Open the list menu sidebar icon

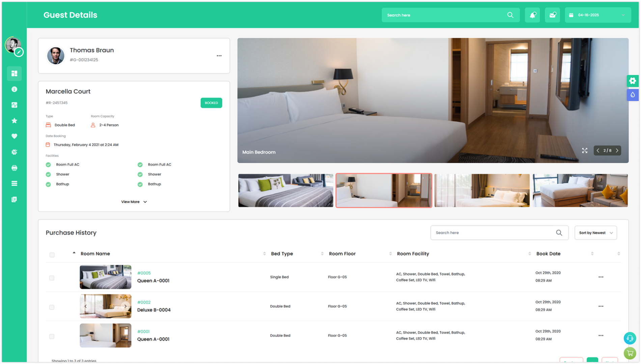pyautogui.click(x=14, y=184)
